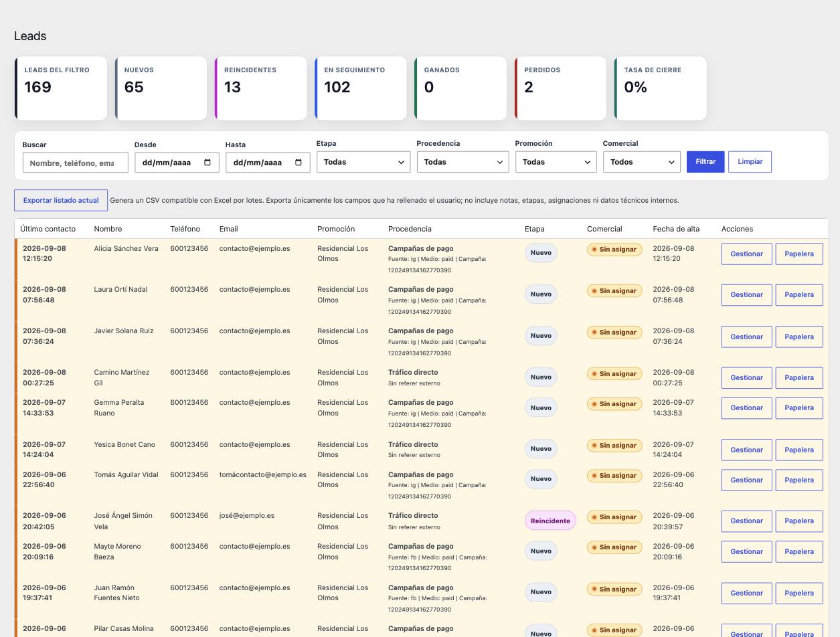Viewport: 840px width, 637px height.
Task: Click the Buscar search field
Action: click(x=75, y=163)
